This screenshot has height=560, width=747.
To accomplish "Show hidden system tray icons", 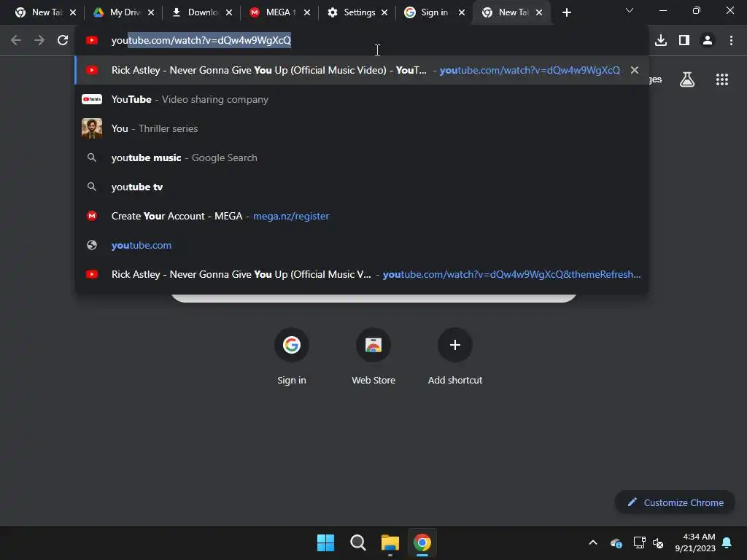I will 593,542.
